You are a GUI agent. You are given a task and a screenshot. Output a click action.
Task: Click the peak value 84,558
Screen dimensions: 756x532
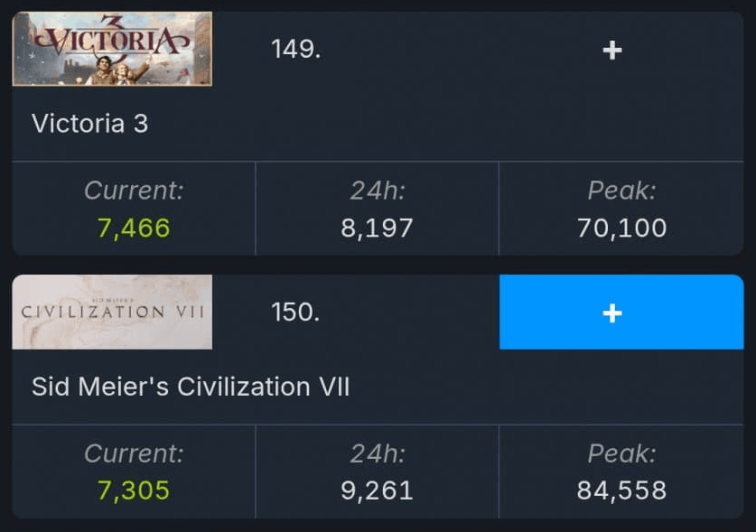pos(621,490)
